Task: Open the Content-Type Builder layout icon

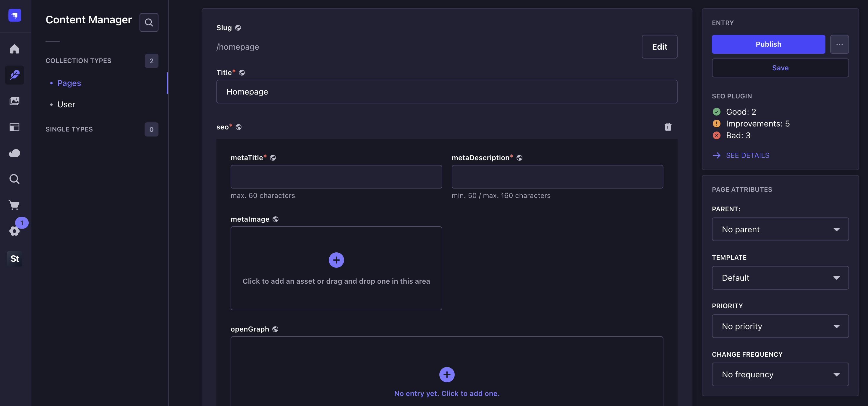Action: click(x=14, y=127)
